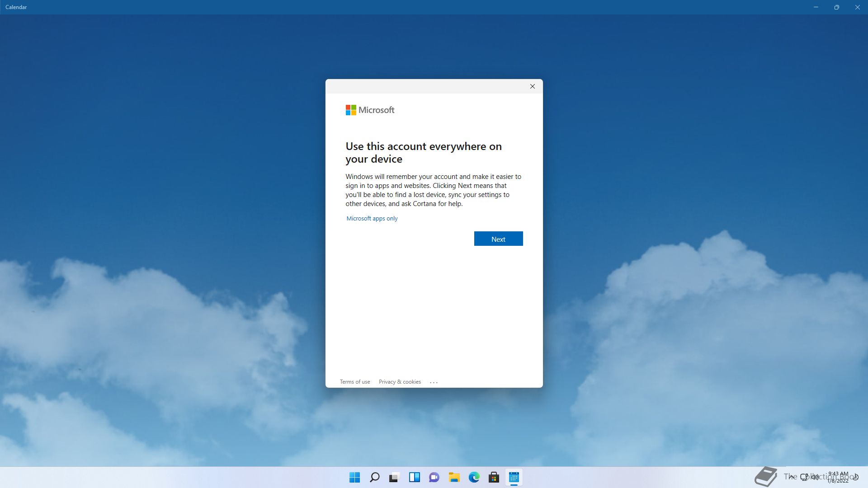
Task: Open File Explorer folder icon
Action: pos(454,478)
